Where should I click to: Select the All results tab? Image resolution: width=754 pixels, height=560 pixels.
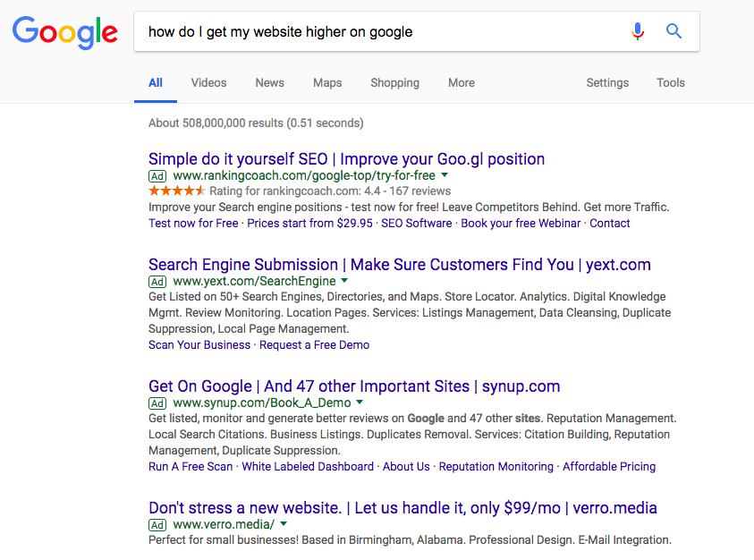pos(156,83)
